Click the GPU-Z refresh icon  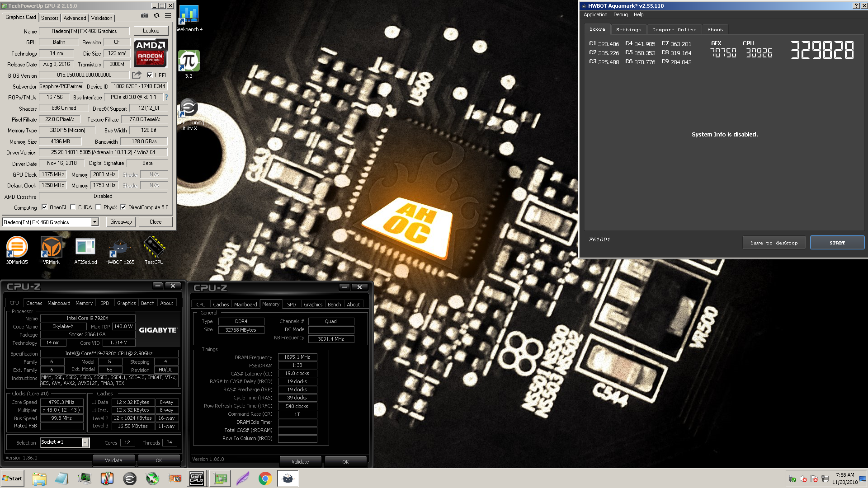click(x=156, y=15)
